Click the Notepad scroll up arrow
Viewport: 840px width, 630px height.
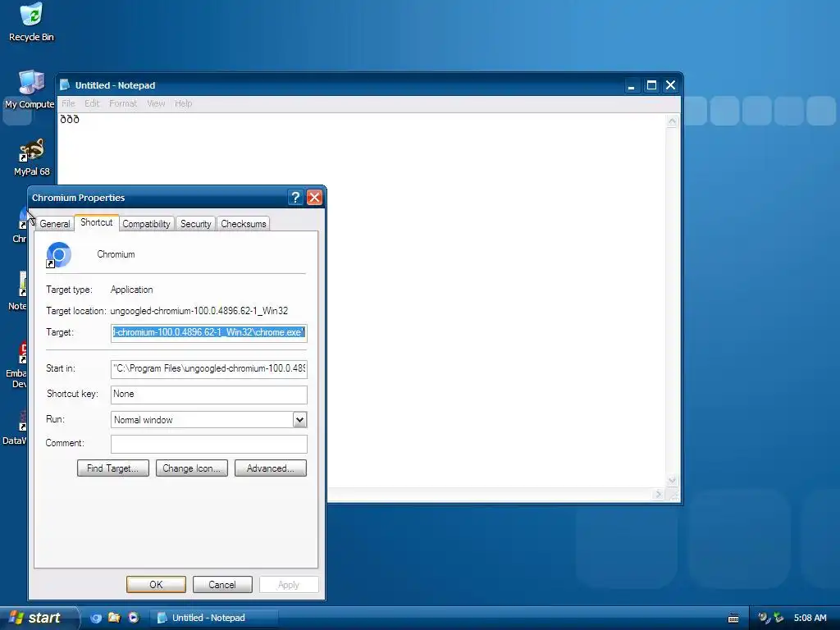tap(673, 121)
